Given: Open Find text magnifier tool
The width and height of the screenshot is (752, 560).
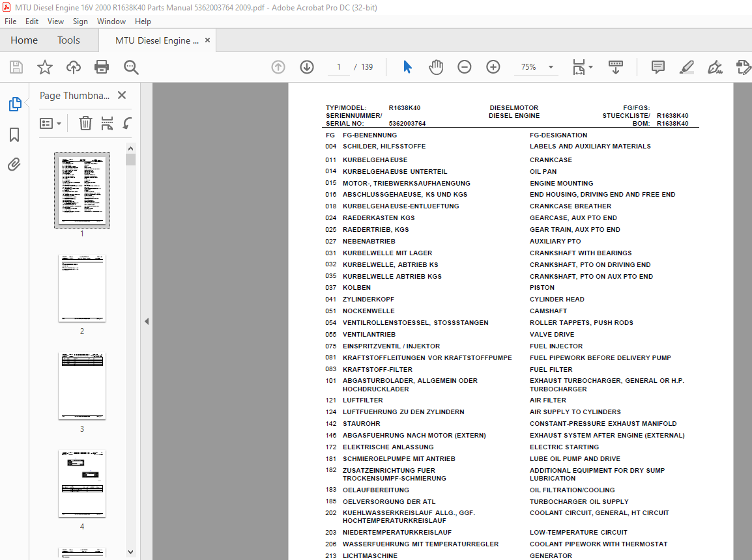Looking at the screenshot, I should click(x=131, y=67).
